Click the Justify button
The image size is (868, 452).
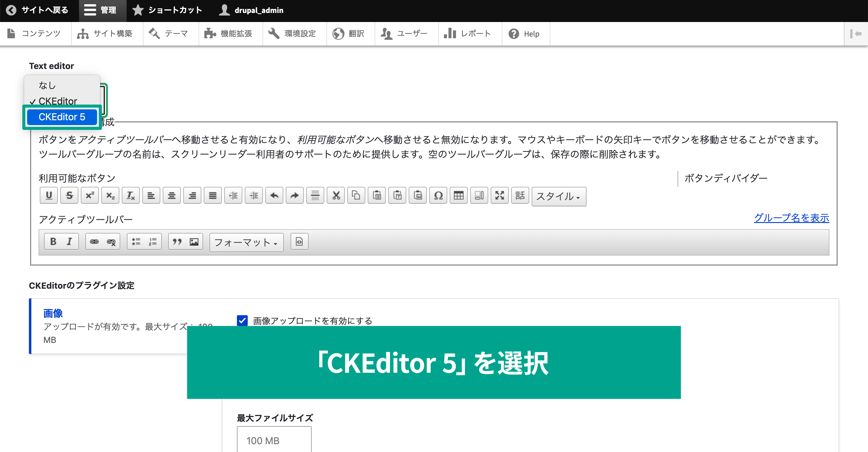coord(212,195)
